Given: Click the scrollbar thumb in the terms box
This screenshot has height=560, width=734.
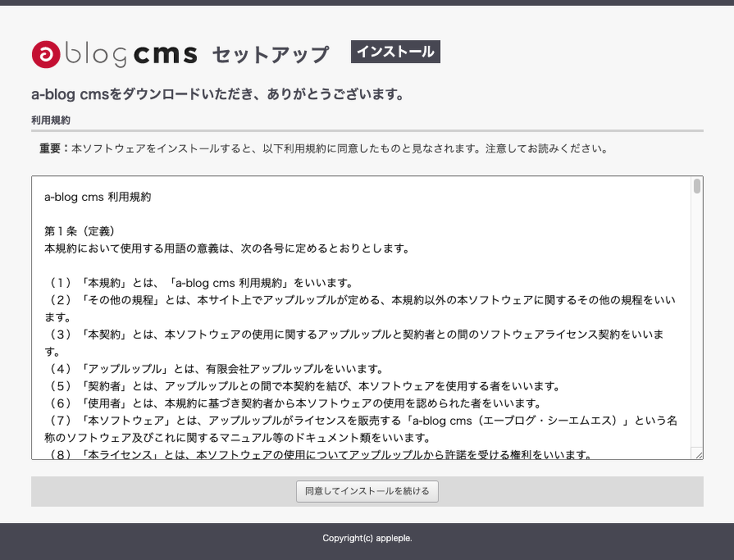Looking at the screenshot, I should point(696,186).
